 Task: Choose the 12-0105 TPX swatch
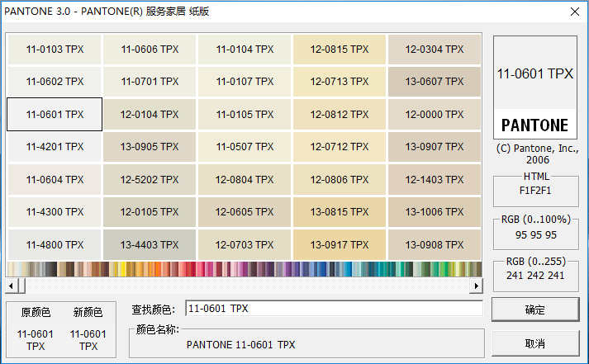(150, 212)
